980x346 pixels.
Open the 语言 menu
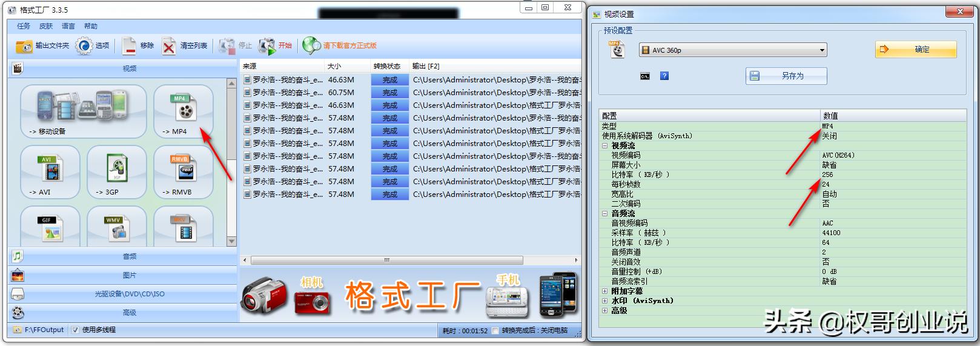(x=68, y=27)
